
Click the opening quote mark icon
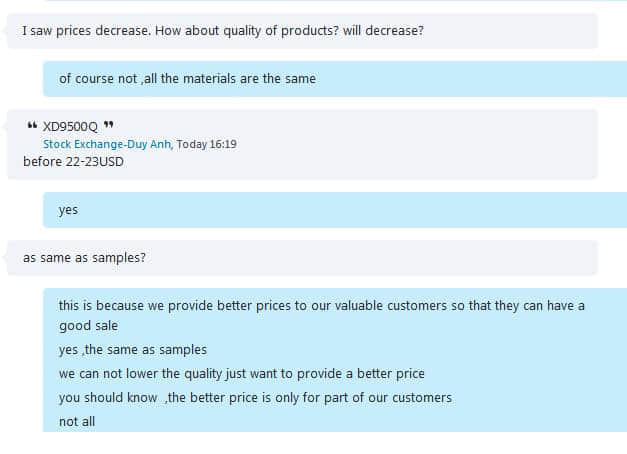pyautogui.click(x=33, y=127)
